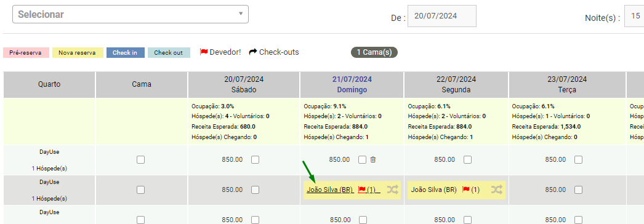Click the yellow Nova reserva legend swatch

tap(78, 52)
